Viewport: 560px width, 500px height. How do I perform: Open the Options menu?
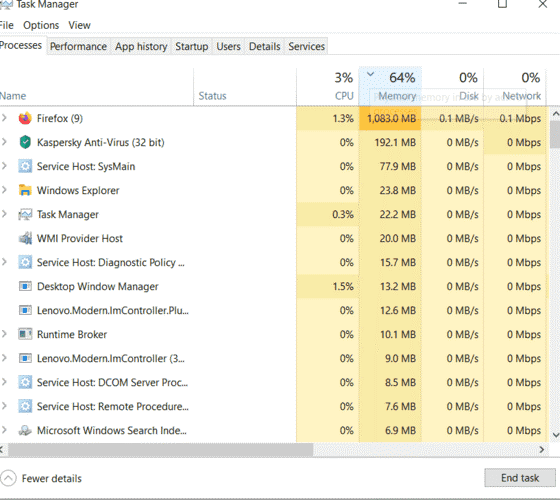click(x=41, y=25)
